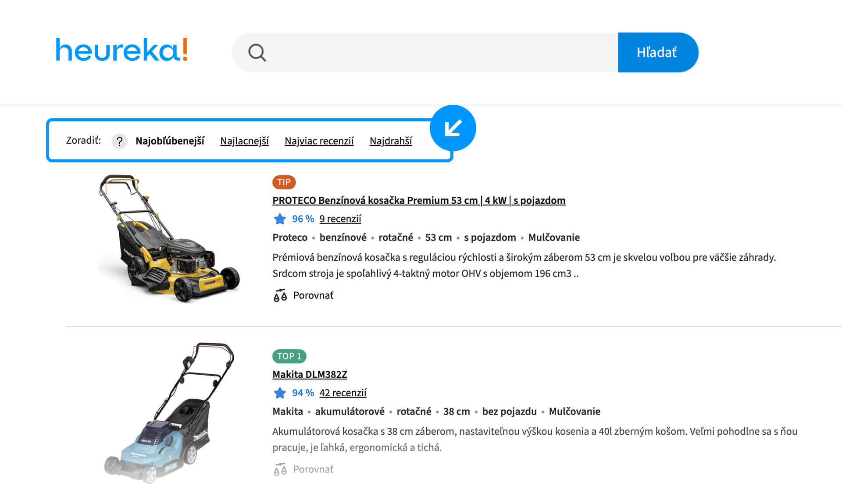Click the scales compare icon for PROTECO
Screen dimensions: 842x504
tap(280, 295)
